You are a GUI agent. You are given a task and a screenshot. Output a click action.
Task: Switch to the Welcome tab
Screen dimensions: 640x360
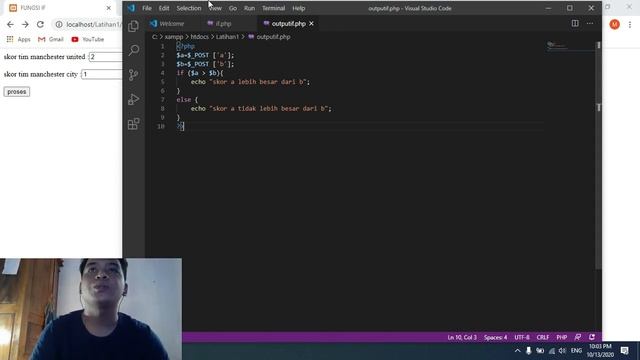tap(171, 24)
